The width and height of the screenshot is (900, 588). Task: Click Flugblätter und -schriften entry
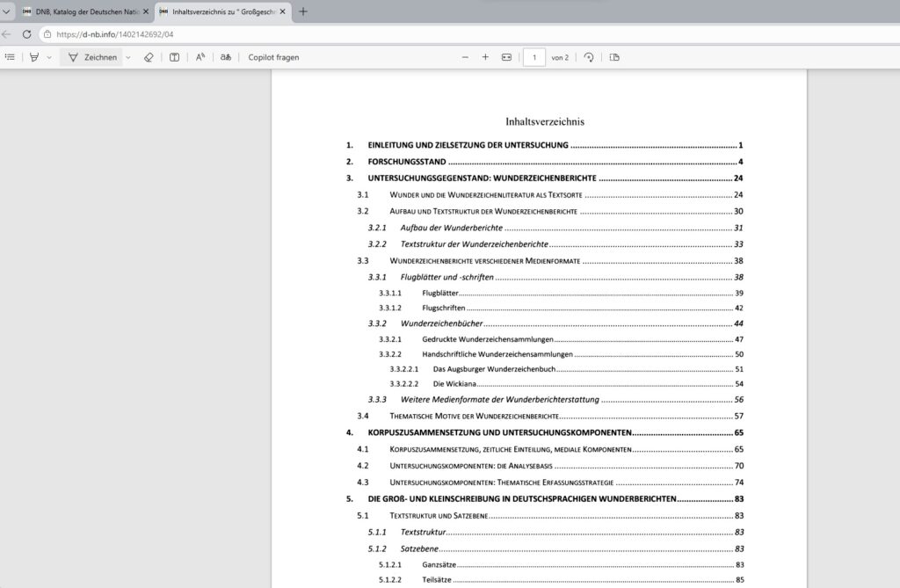555,278
